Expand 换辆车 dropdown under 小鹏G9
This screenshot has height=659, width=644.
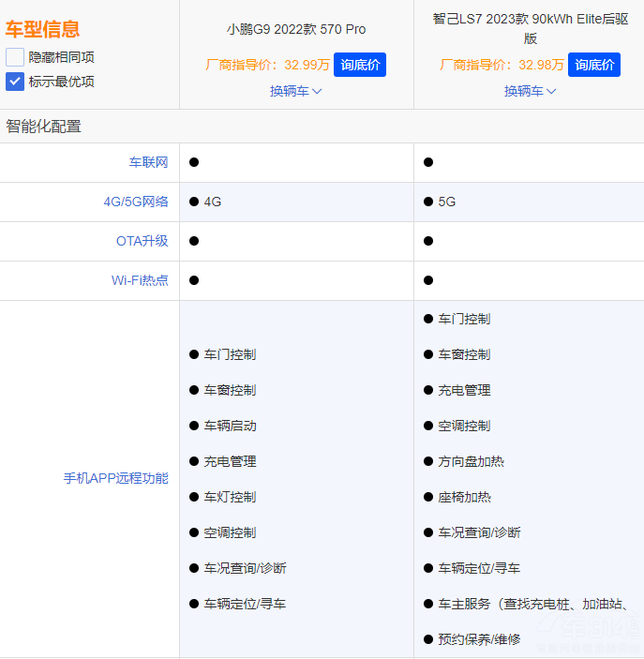[296, 91]
